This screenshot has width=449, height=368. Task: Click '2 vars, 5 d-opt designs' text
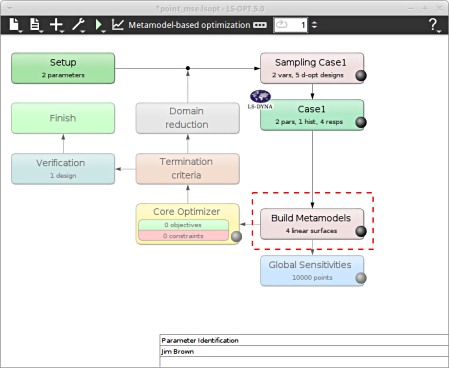308,75
